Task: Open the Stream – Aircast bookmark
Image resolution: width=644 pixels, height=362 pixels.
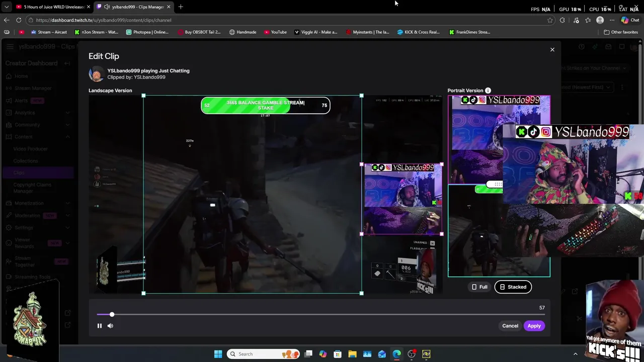Action: 49,32
